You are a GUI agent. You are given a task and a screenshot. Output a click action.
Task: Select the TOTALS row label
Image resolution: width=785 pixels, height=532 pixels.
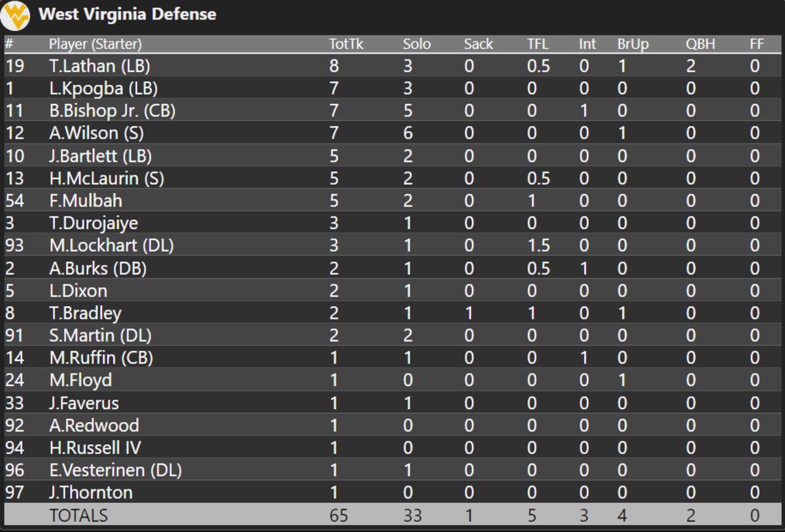(x=78, y=516)
